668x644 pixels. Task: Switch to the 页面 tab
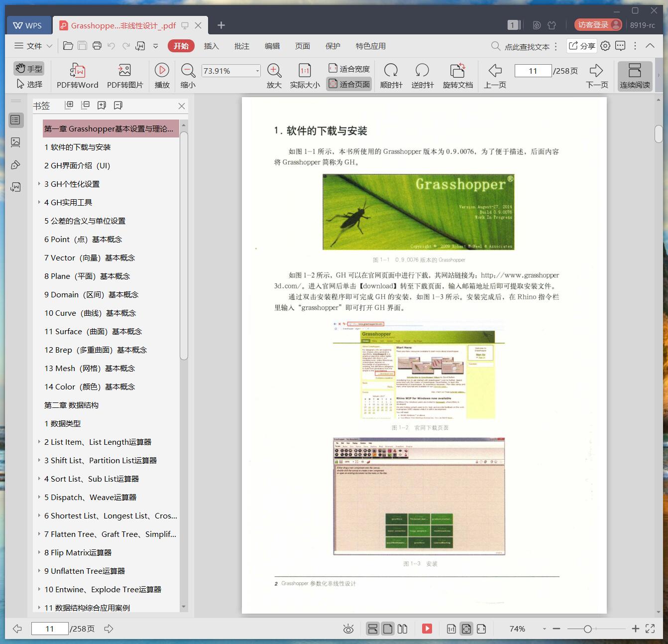click(302, 46)
